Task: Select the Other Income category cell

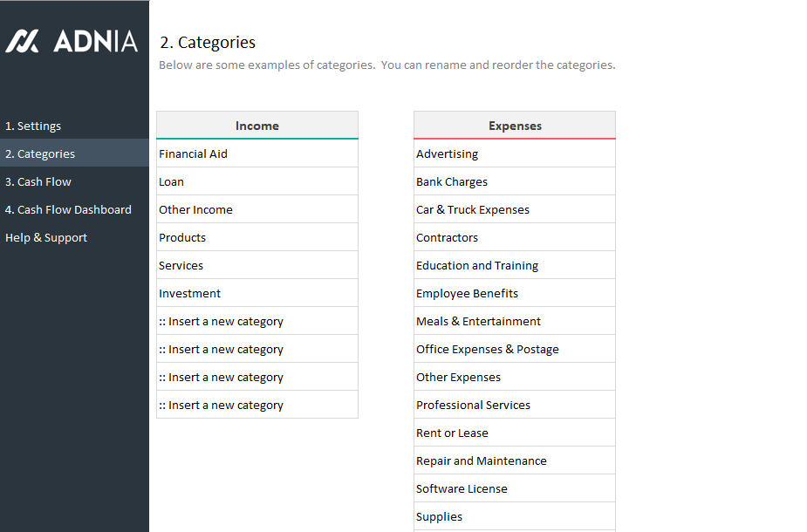Action: [256, 210]
